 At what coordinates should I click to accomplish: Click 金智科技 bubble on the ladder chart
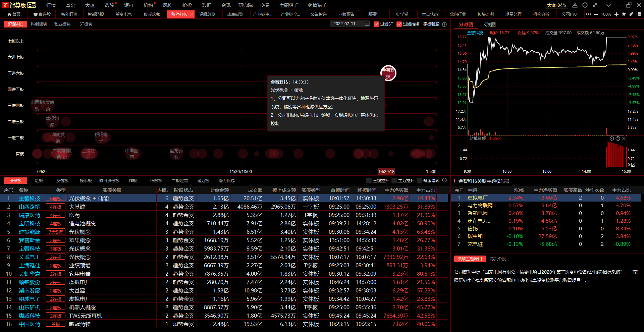388,73
